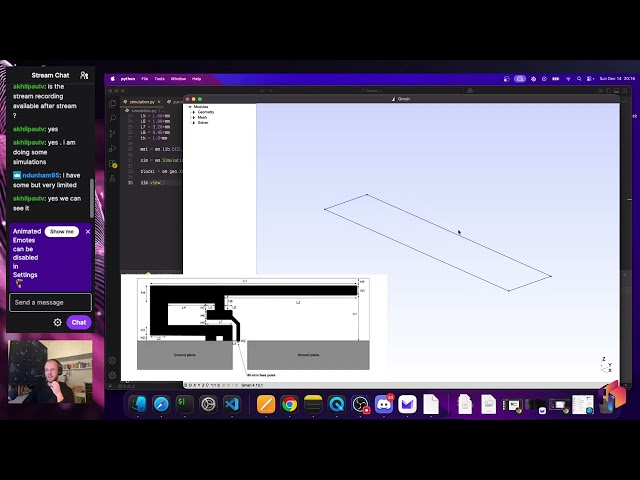Open VS Code Source Control icon

coord(113,133)
